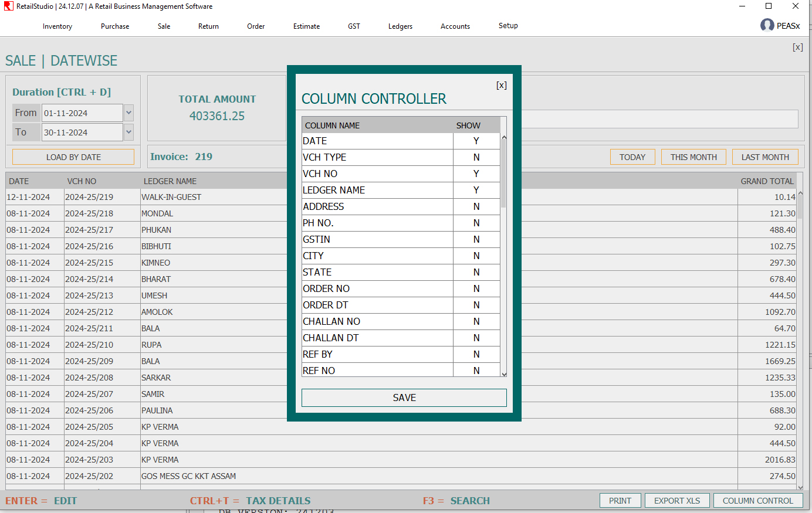Click SAVE in Column Controller
812x513 pixels.
404,398
